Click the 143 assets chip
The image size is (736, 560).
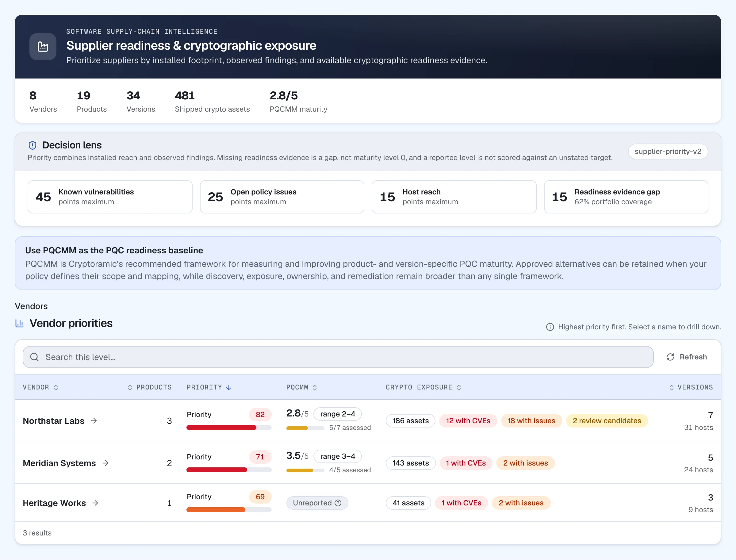click(410, 463)
